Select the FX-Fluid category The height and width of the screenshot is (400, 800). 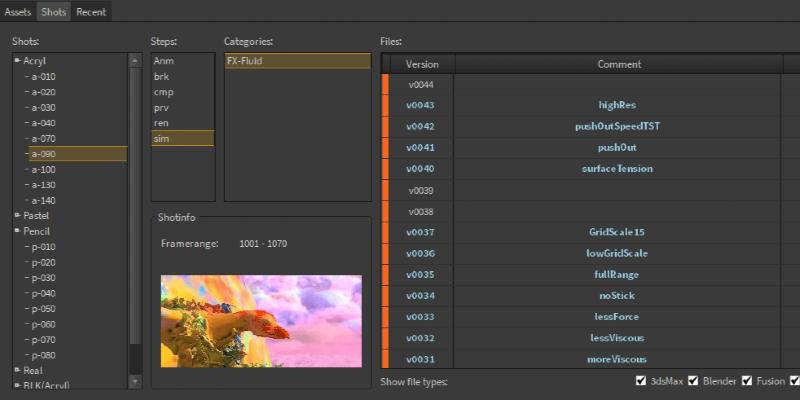[x=296, y=61]
